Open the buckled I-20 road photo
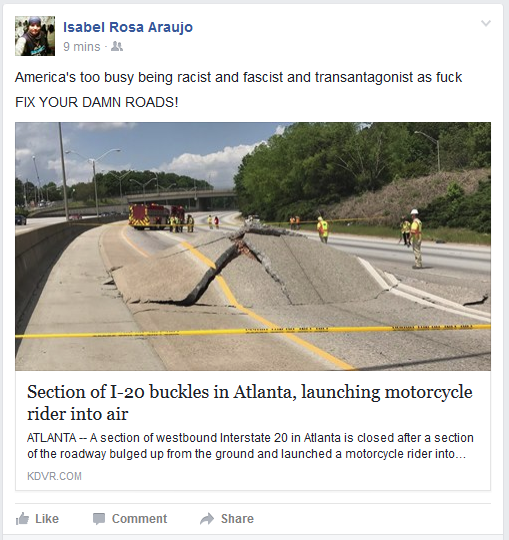Viewport: 509px width, 540px height. pos(253,246)
